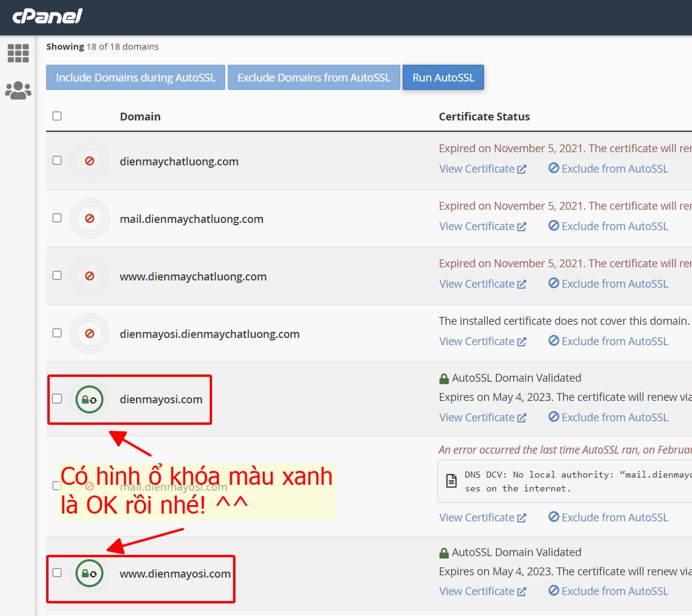Click the Certificate Status column header
692x616 pixels.
[x=484, y=116]
